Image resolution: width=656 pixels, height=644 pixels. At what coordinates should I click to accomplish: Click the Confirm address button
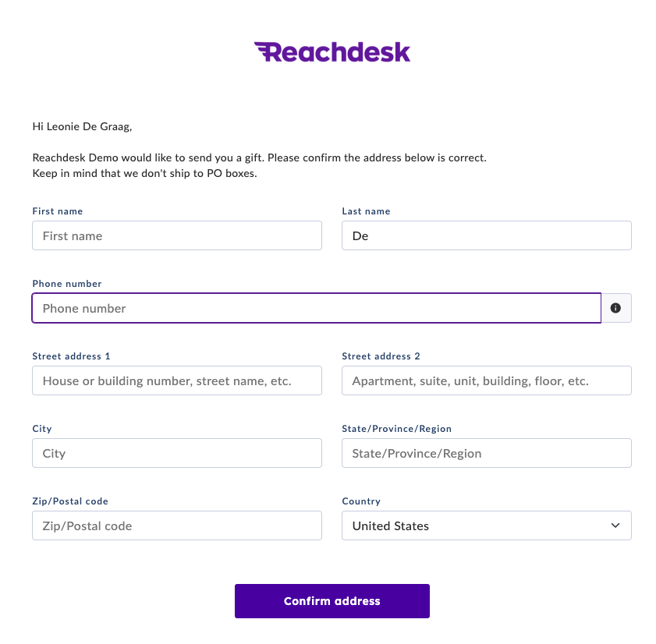tap(332, 601)
